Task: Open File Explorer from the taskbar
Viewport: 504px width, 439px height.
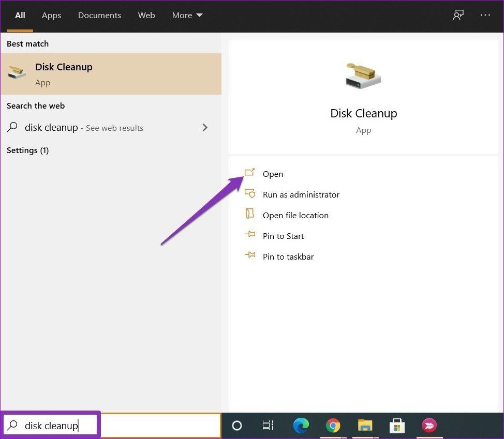Action: 365,425
